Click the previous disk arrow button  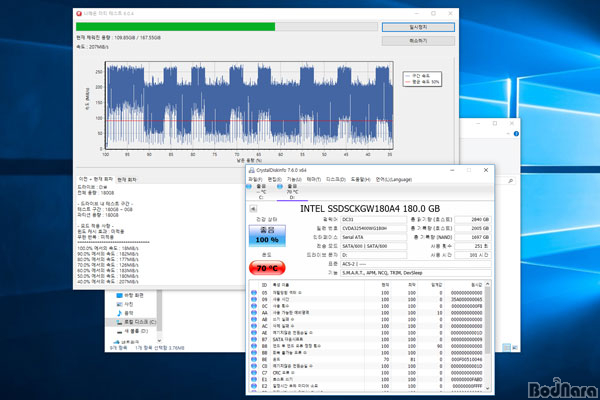coord(253,209)
